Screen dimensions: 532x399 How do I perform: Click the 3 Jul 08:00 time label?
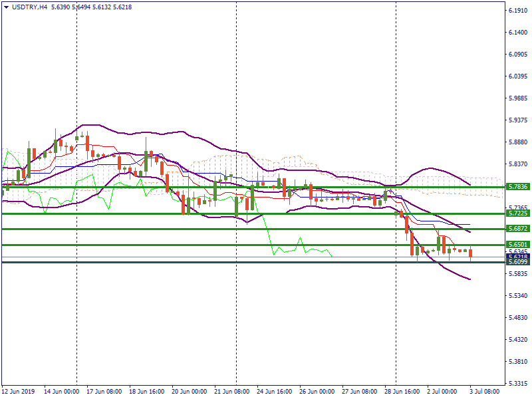tap(487, 392)
